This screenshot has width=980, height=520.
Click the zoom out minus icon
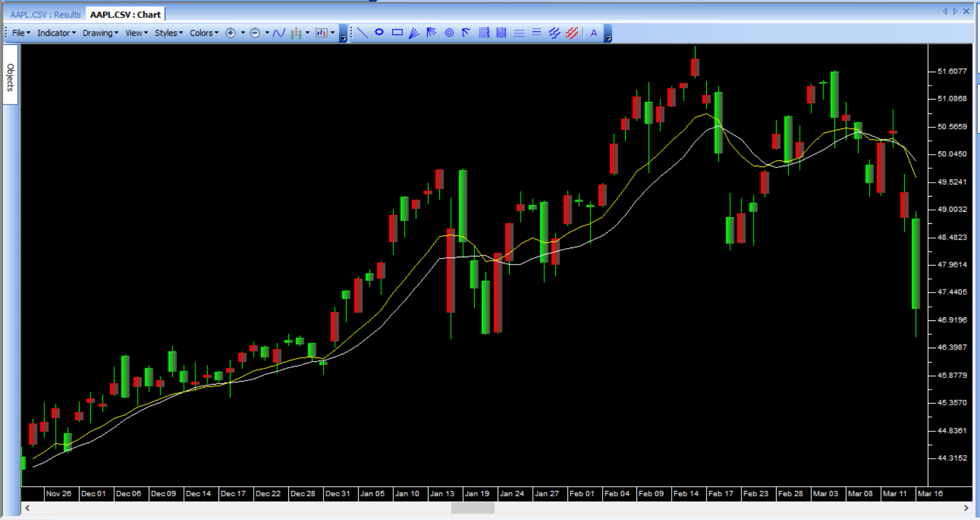pyautogui.click(x=255, y=33)
